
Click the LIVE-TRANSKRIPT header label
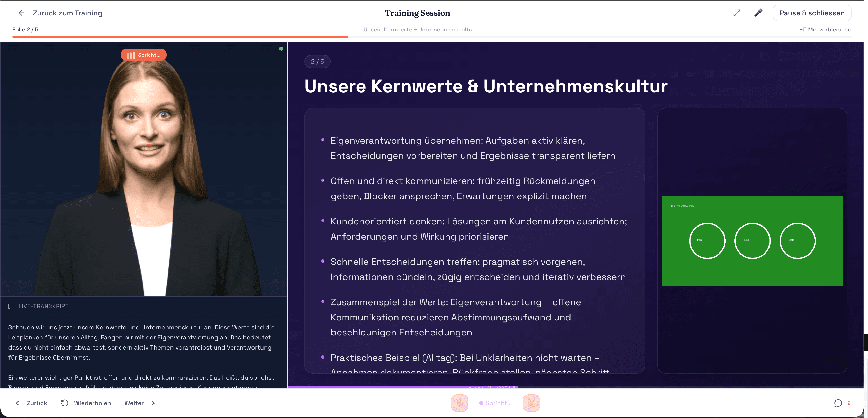[x=43, y=306]
